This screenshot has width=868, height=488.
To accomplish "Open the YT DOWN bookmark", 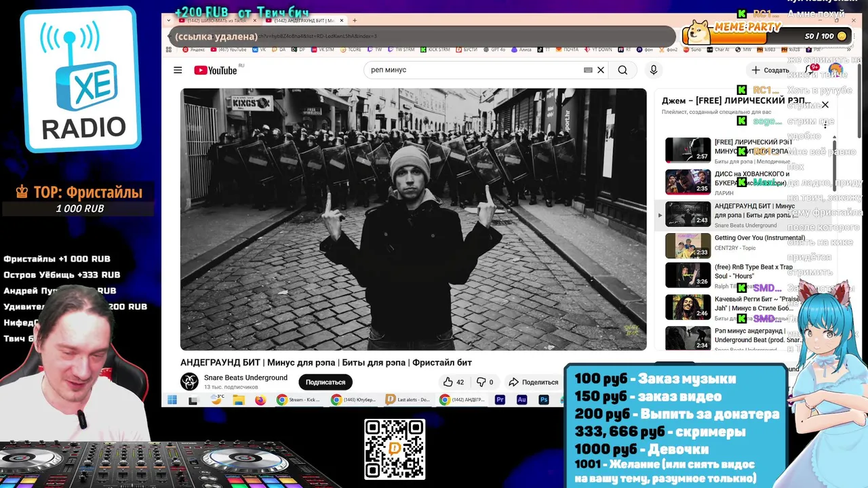I will (599, 49).
